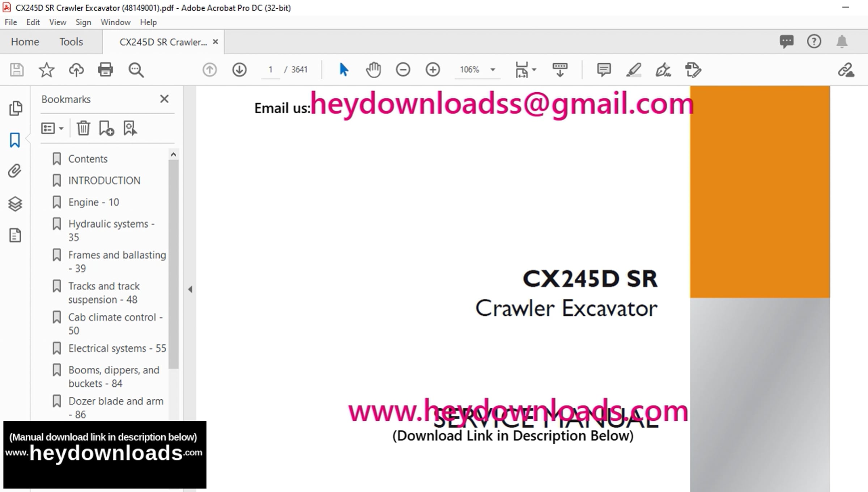Image resolution: width=868 pixels, height=492 pixels.
Task: Collapse navigation pane with arrow handle
Action: click(x=190, y=289)
